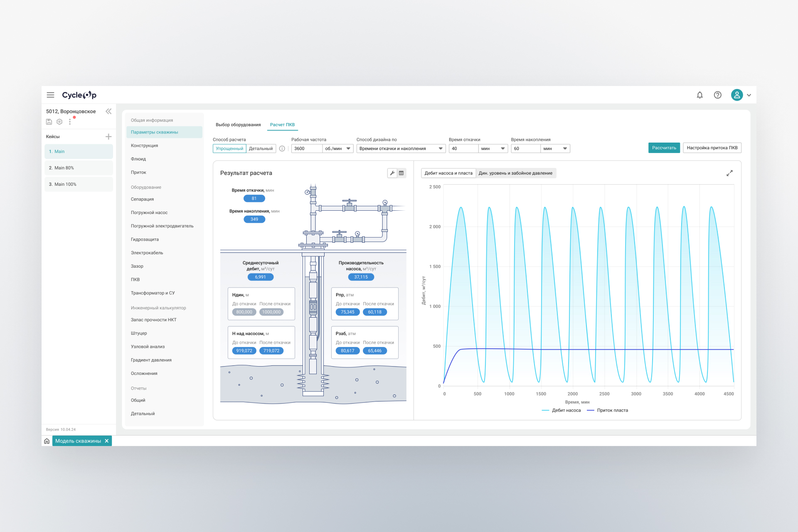798x532 pixels.
Task: Open the hamburger menu
Action: [50, 95]
